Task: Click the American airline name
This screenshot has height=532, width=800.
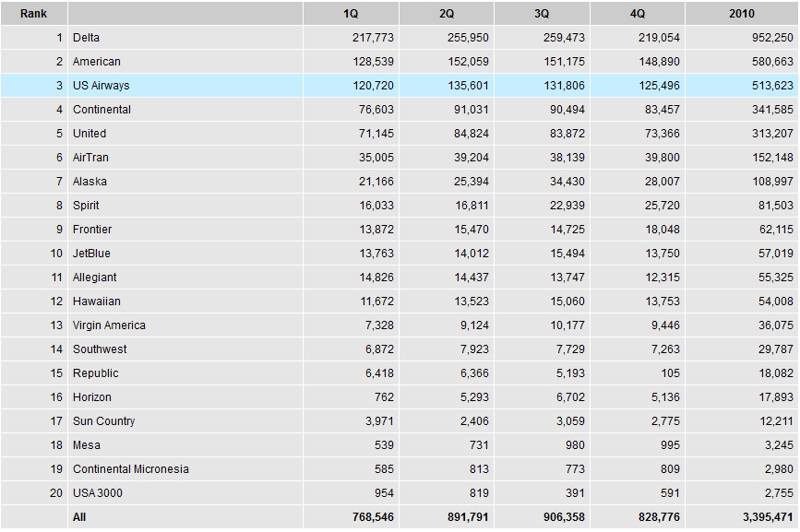Action: click(x=97, y=62)
